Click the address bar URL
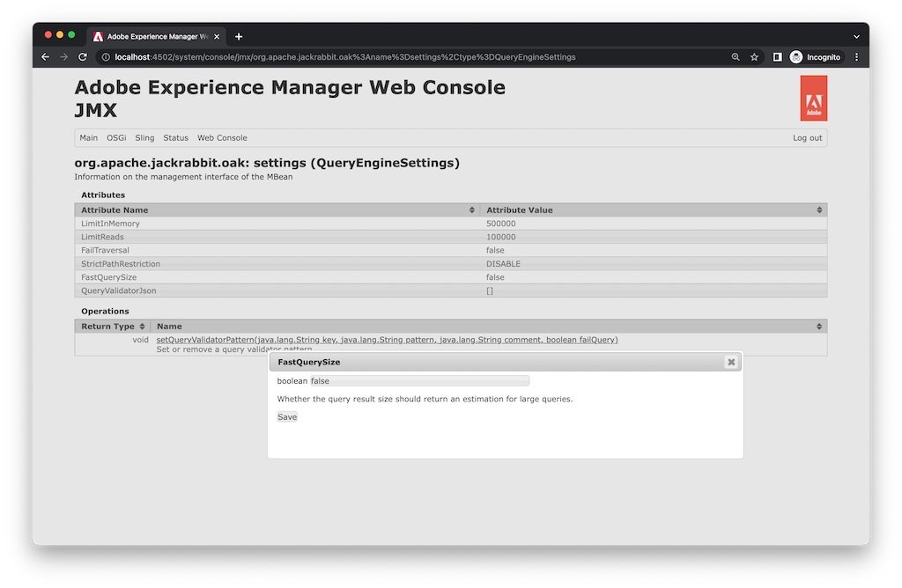The width and height of the screenshot is (902, 588). [x=344, y=57]
